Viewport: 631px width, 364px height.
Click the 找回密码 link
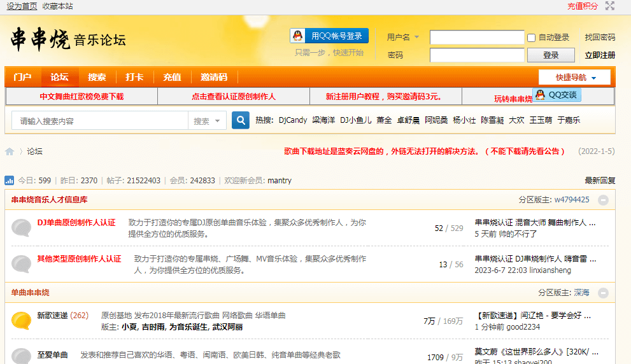click(x=600, y=38)
